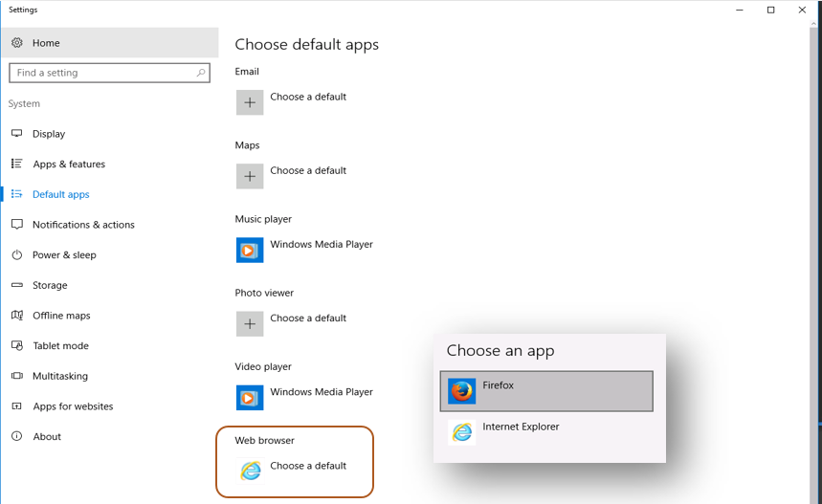
Task: Click the Notifications & actions icon
Action: (17, 225)
